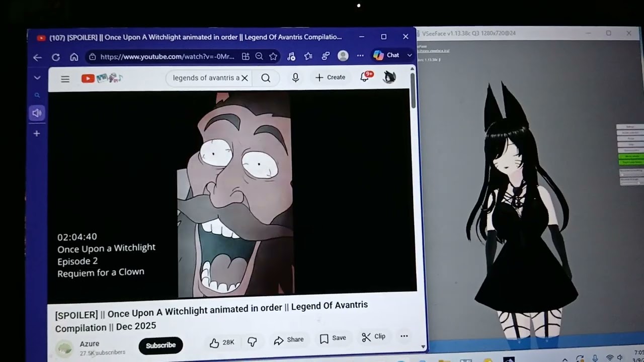Open browser settings and more menu
644x362 pixels.
click(360, 55)
